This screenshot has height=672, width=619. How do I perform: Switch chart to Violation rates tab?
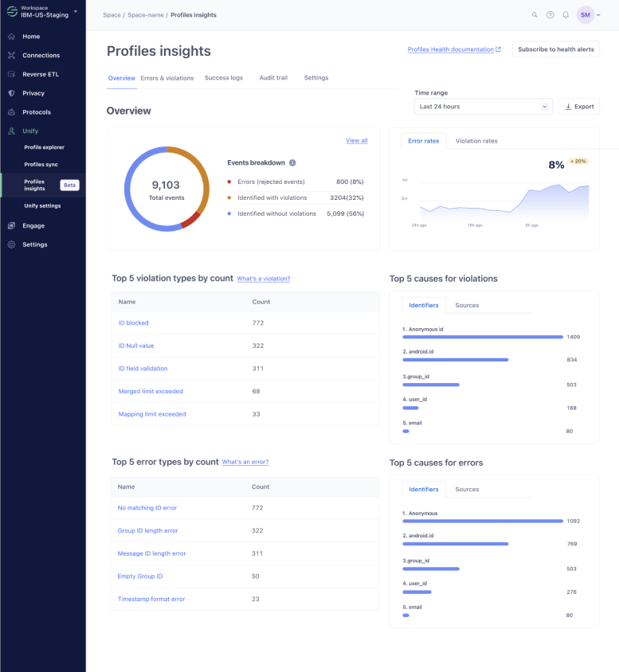476,141
